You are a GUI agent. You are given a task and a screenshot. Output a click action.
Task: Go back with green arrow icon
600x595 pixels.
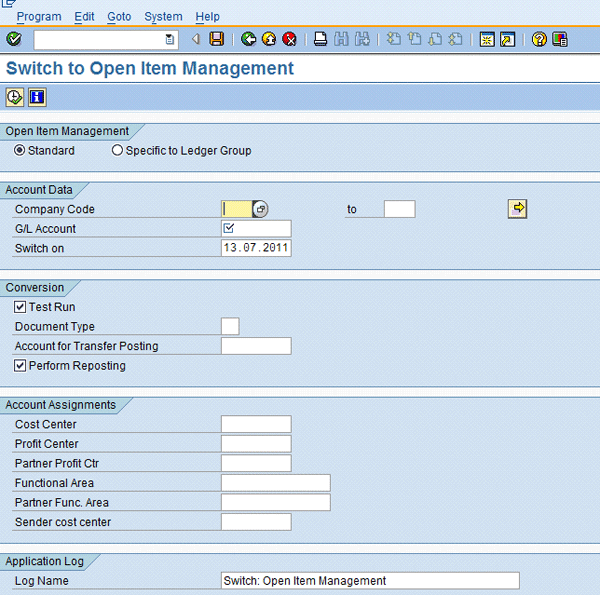(x=248, y=39)
